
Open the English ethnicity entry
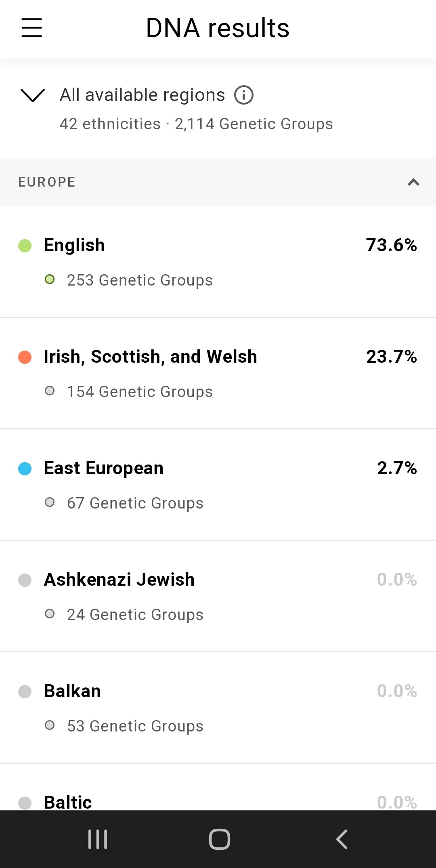74,245
